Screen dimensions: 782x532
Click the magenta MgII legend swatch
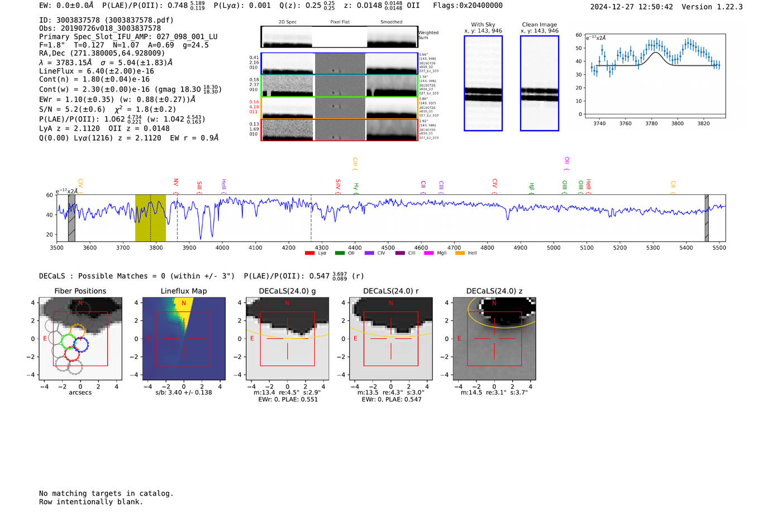tap(429, 253)
